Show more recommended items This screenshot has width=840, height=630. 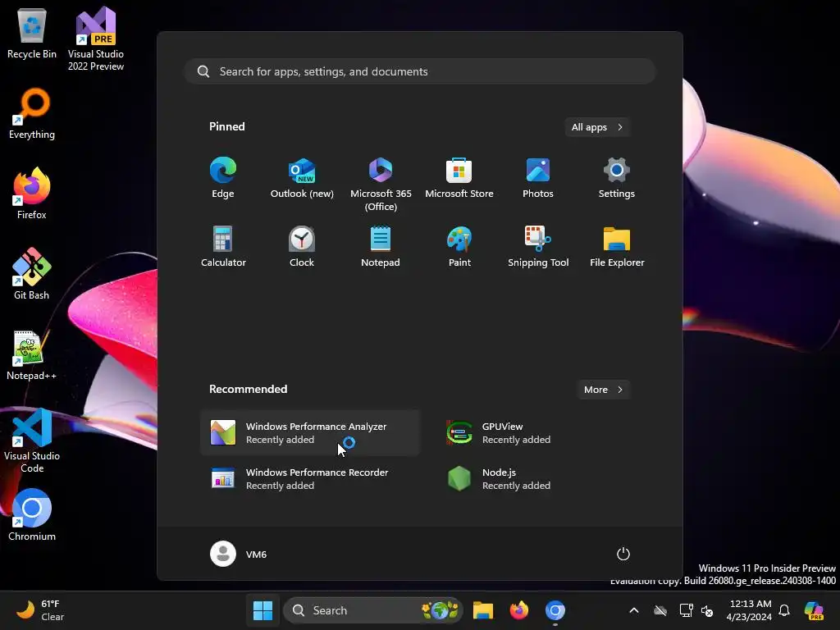pyautogui.click(x=603, y=390)
